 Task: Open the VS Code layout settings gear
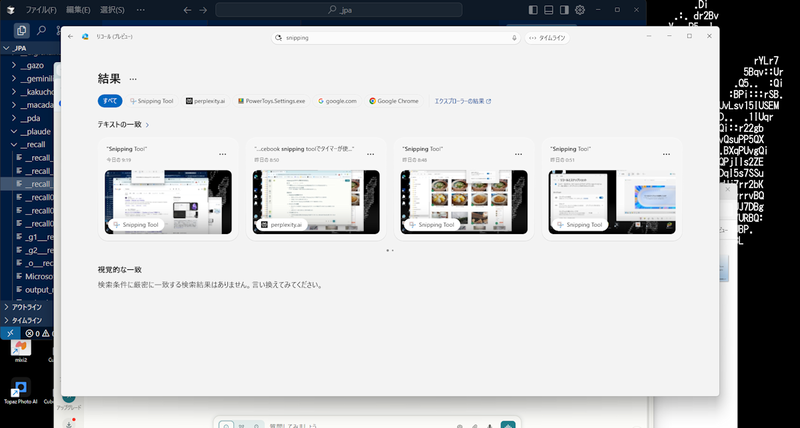[x=580, y=10]
